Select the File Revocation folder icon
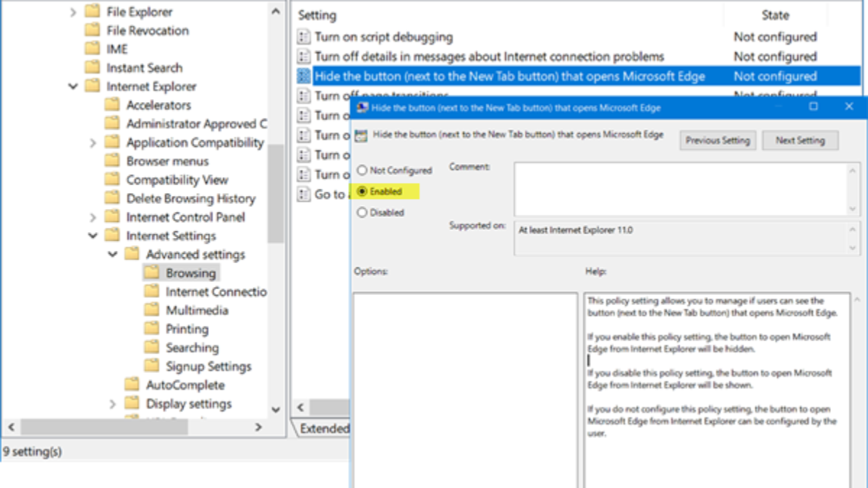Screen dimensions: 868x488 (x=92, y=30)
